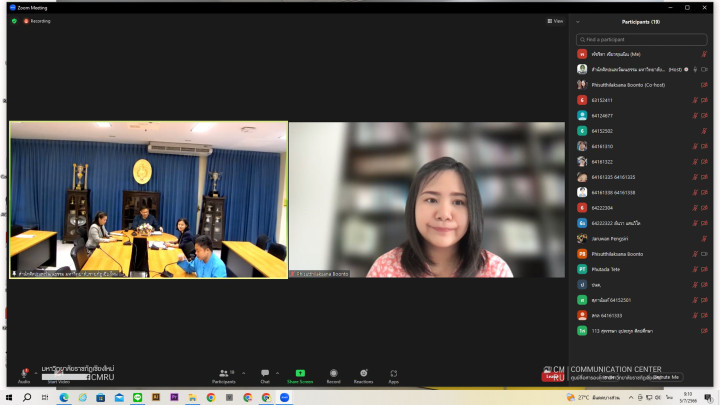The width and height of the screenshot is (720, 405).
Task: Click the Find a participant search field
Action: [x=641, y=39]
